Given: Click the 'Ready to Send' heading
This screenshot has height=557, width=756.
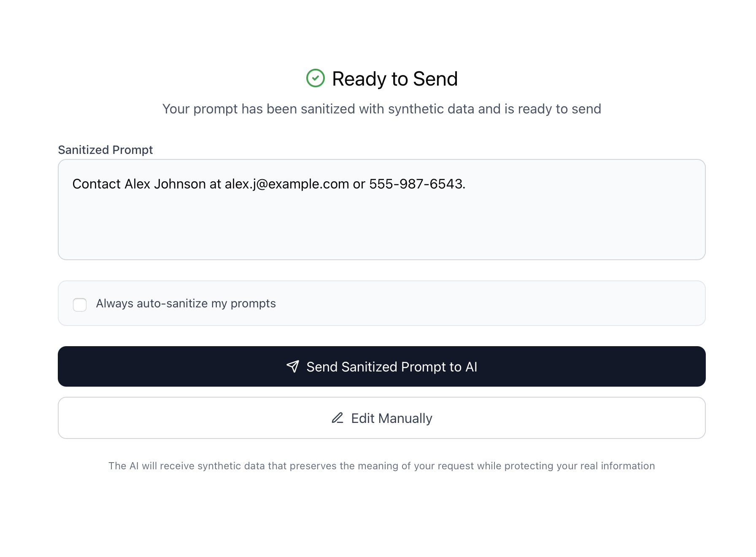Looking at the screenshot, I should pyautogui.click(x=394, y=79).
